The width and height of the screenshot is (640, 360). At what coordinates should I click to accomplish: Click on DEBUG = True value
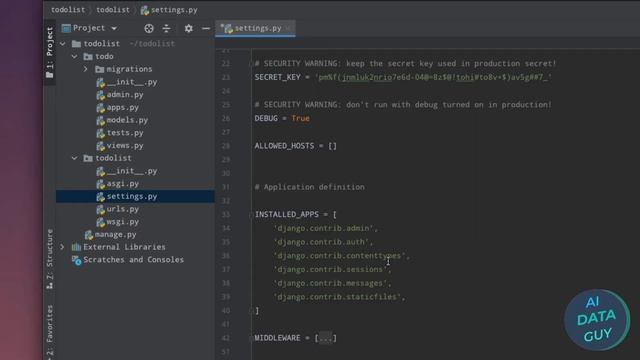click(x=300, y=118)
